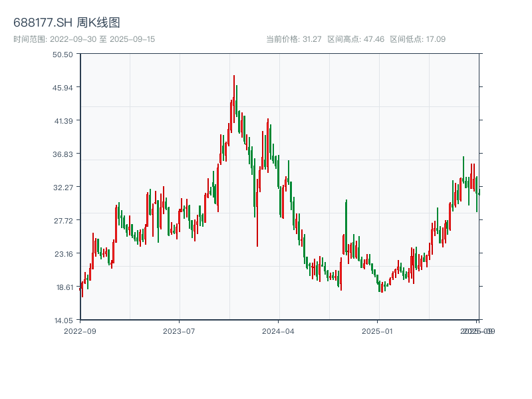The image size is (532, 399).
Task: Click the x-axis label 2024-04
Action: [278, 331]
